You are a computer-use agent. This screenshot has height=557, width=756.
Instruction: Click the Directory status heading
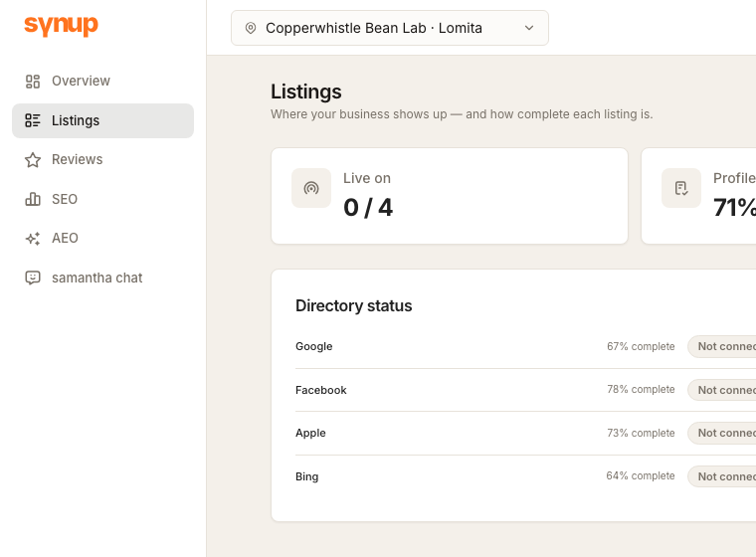353,305
